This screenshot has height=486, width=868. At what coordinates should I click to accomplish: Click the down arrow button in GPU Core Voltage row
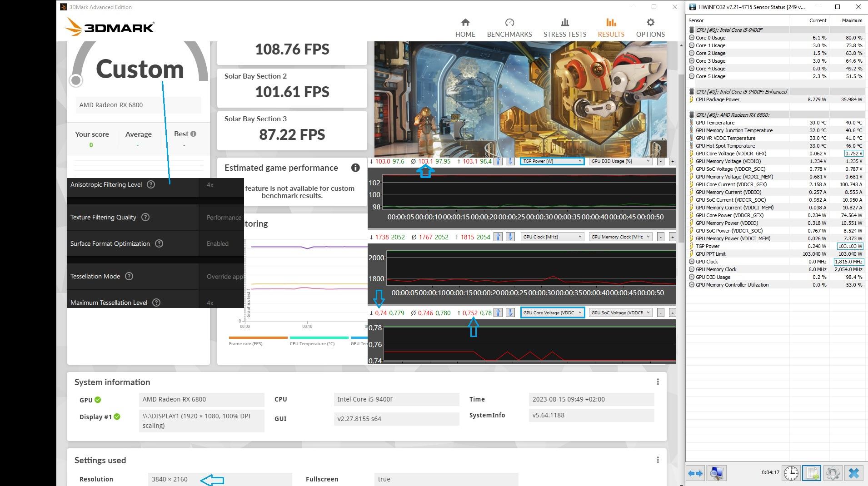(510, 312)
